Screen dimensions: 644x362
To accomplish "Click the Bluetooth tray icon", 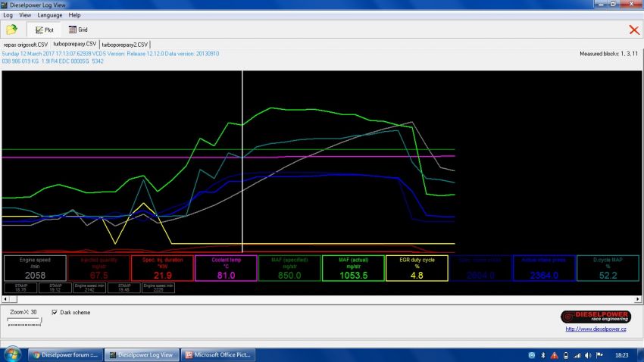I will (543, 354).
